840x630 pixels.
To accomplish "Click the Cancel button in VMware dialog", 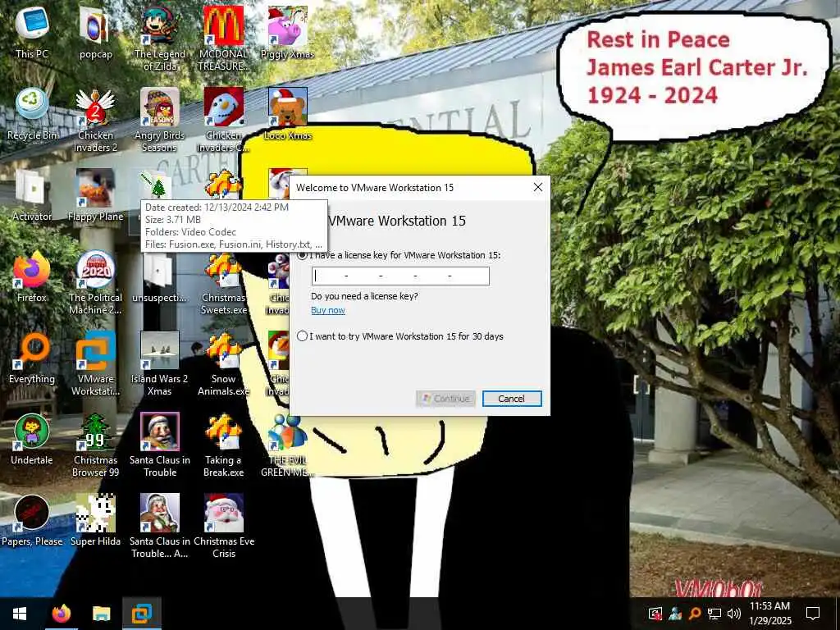I will 512,399.
